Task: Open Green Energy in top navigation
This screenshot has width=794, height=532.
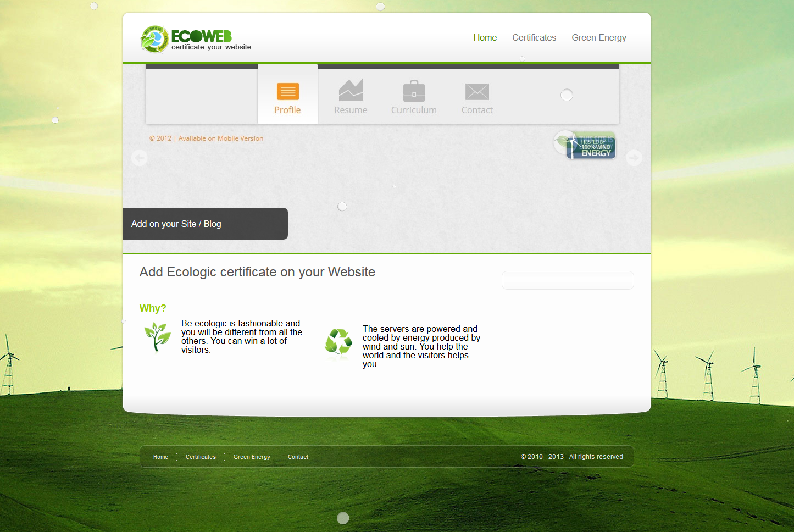Action: pyautogui.click(x=598, y=38)
